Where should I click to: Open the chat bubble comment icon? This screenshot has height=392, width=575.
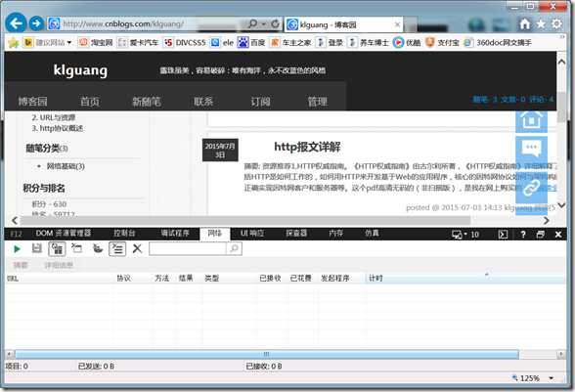point(531,150)
